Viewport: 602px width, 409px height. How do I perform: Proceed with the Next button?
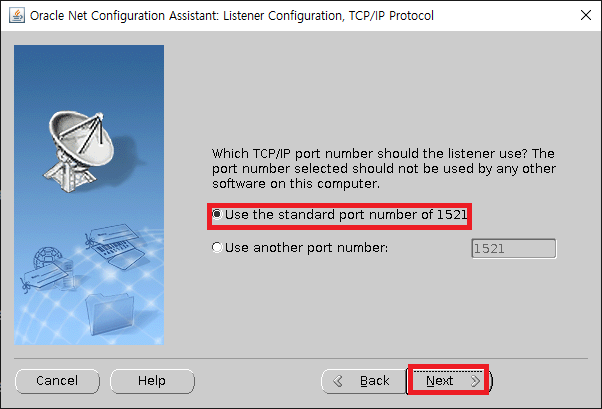(449, 381)
